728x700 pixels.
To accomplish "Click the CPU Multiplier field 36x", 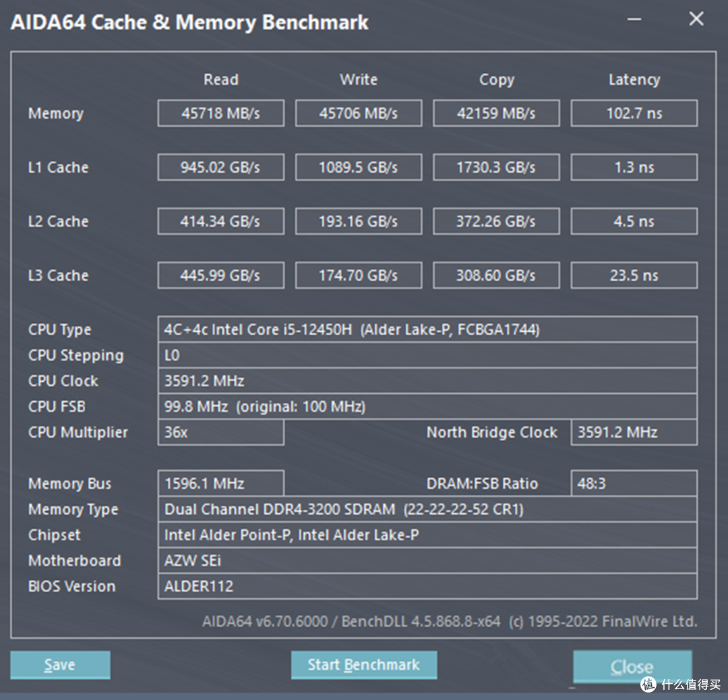I will click(x=221, y=432).
